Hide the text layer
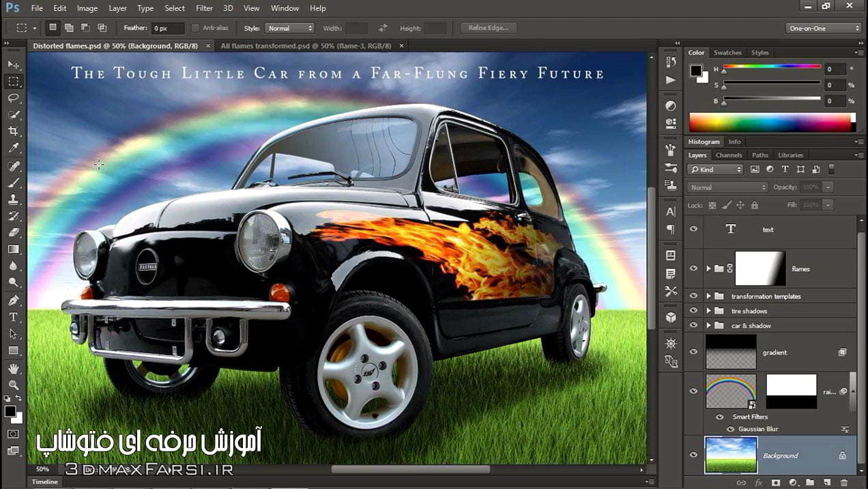The image size is (868, 489). point(693,229)
